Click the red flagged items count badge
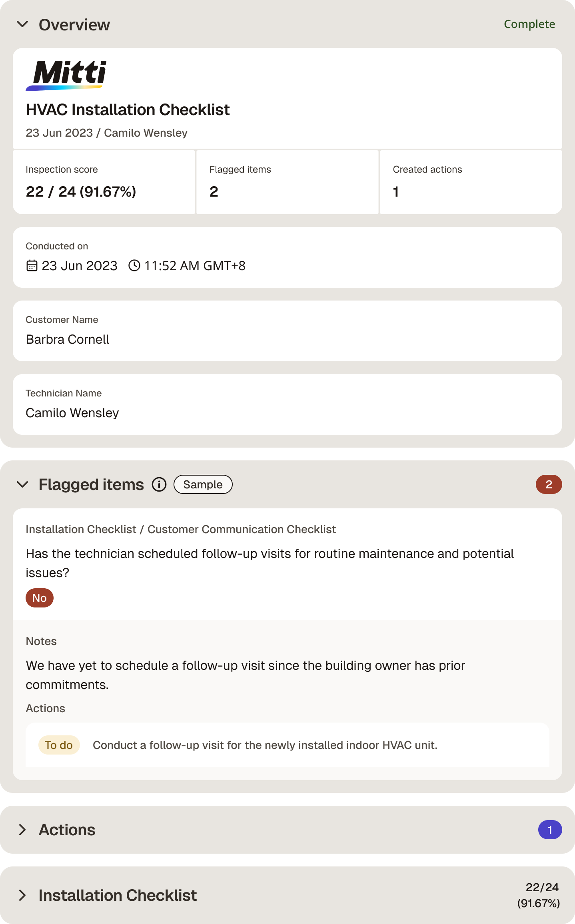Viewport: 575px width, 924px height. (x=549, y=484)
